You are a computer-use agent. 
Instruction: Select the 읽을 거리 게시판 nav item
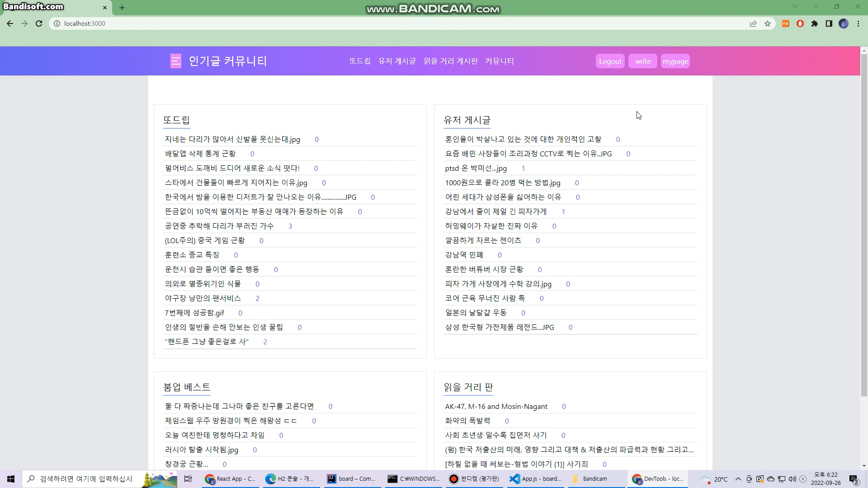450,61
